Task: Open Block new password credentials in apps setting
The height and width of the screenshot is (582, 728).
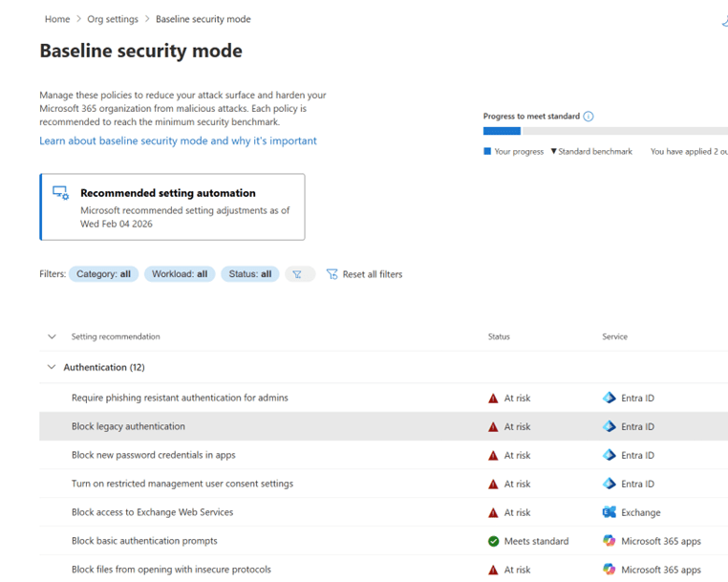Action: pos(153,455)
